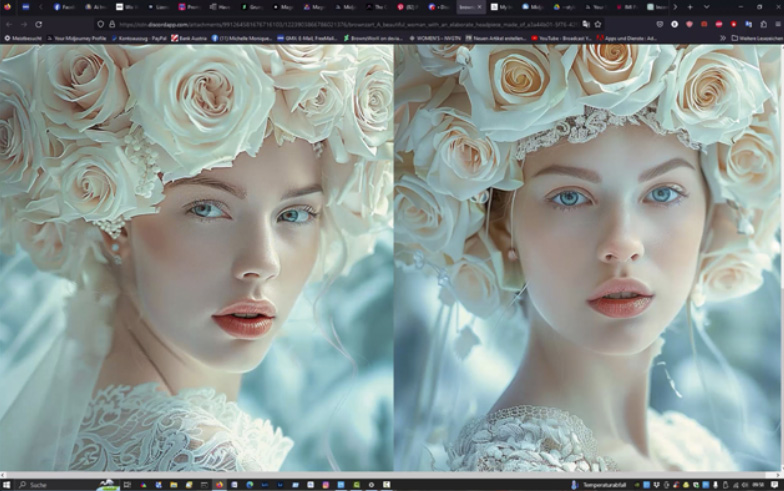Viewport: 784px width, 491px height.
Task: Open the Bank Austria bookmark
Action: 190,38
